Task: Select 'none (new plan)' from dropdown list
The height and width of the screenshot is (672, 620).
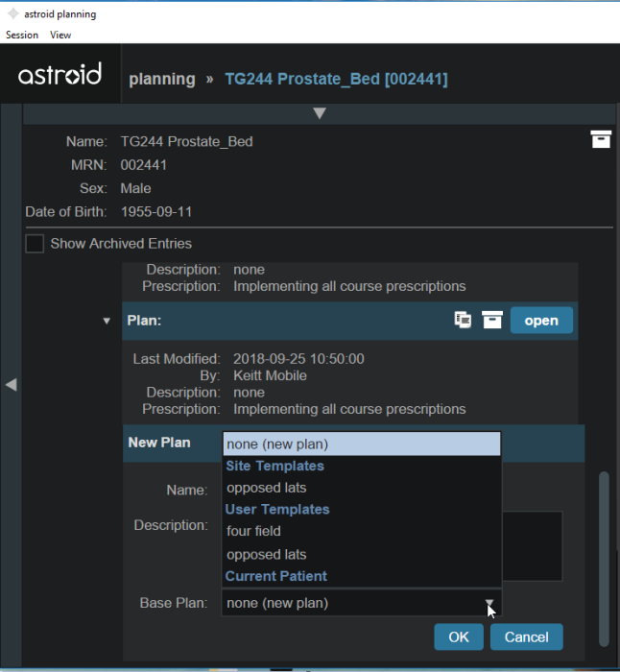Action: (361, 444)
